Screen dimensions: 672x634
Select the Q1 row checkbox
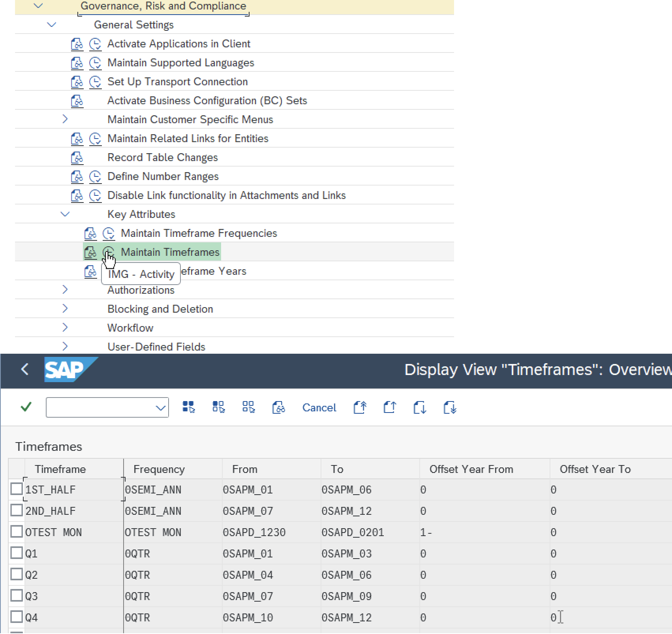(x=17, y=553)
